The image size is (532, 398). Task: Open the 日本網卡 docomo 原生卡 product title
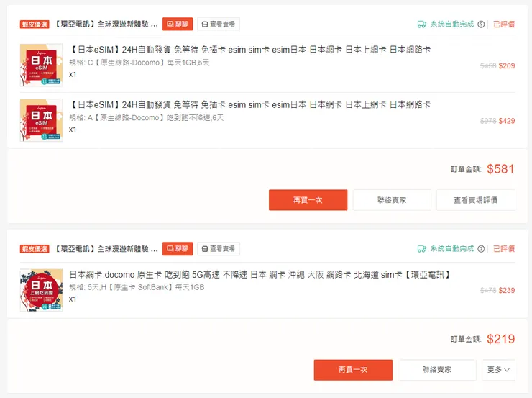click(x=259, y=274)
